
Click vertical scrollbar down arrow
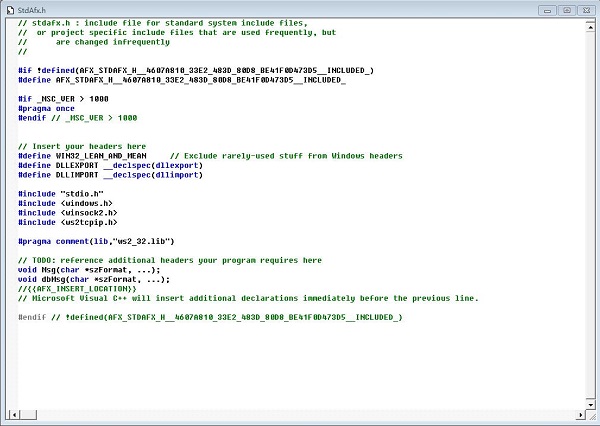coord(590,404)
